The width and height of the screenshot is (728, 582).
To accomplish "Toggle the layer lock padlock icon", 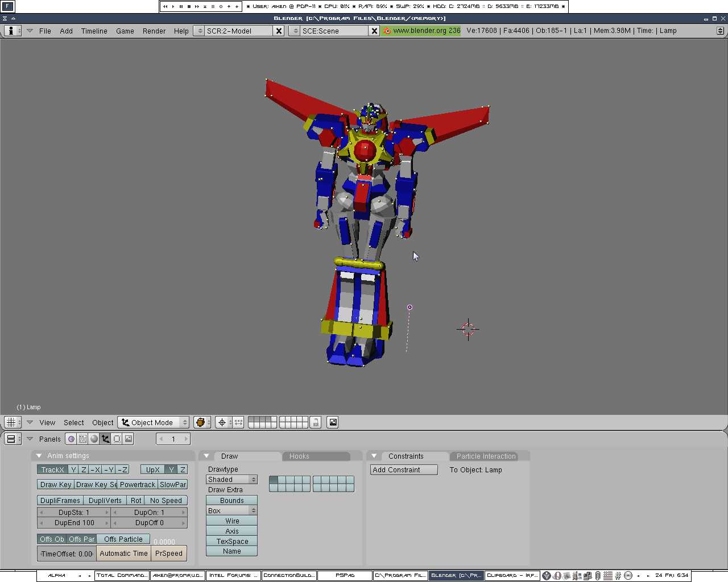I will [316, 422].
